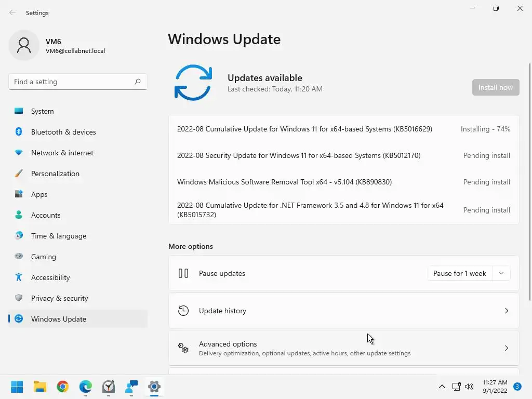The image size is (532, 399).
Task: Click Last checked: Today, 11:20 AM text
Action: (x=275, y=89)
